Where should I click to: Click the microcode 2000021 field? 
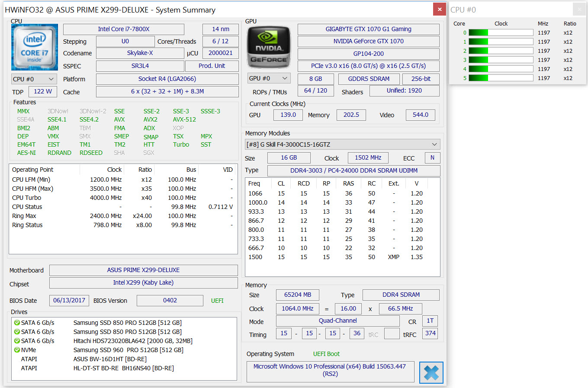pyautogui.click(x=221, y=53)
